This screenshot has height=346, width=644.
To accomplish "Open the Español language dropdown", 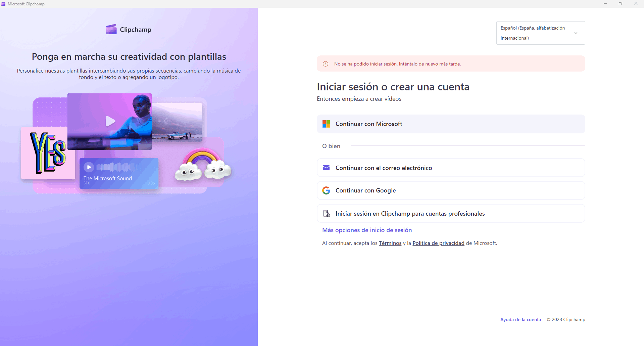I will (x=541, y=33).
